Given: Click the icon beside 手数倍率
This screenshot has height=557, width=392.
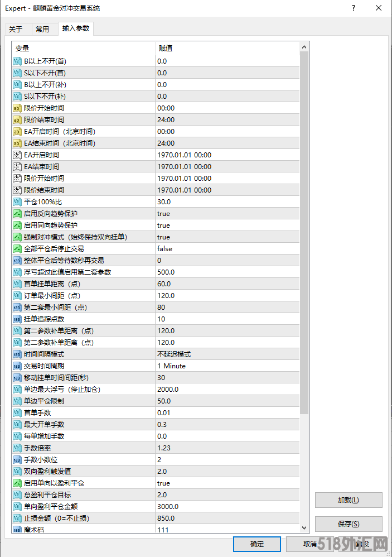Looking at the screenshot, I should pos(17,448).
